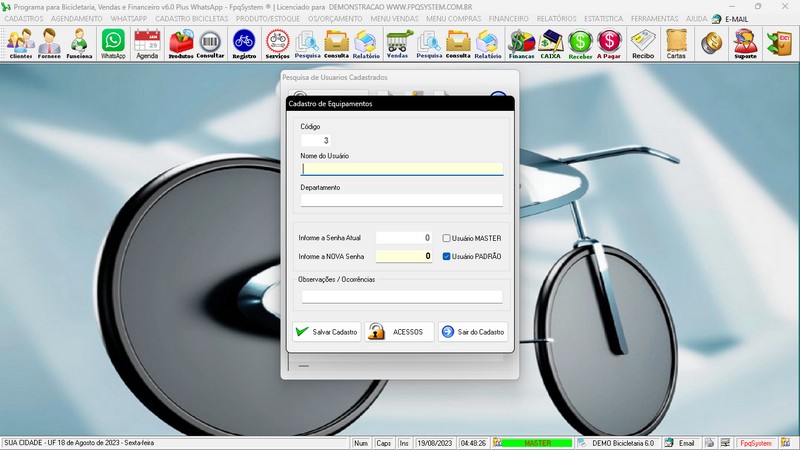Screen dimensions: 800x450
Task: Open the Produtos toolbox icon
Action: (x=181, y=44)
